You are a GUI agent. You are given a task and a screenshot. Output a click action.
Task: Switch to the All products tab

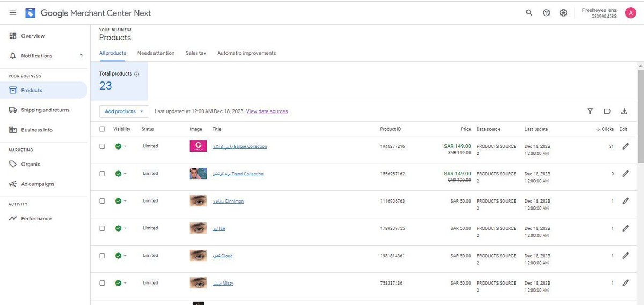point(113,53)
